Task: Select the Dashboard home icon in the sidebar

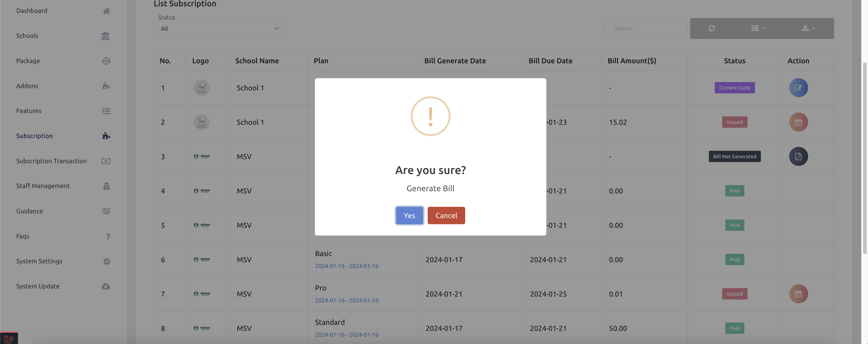Action: pos(106,10)
